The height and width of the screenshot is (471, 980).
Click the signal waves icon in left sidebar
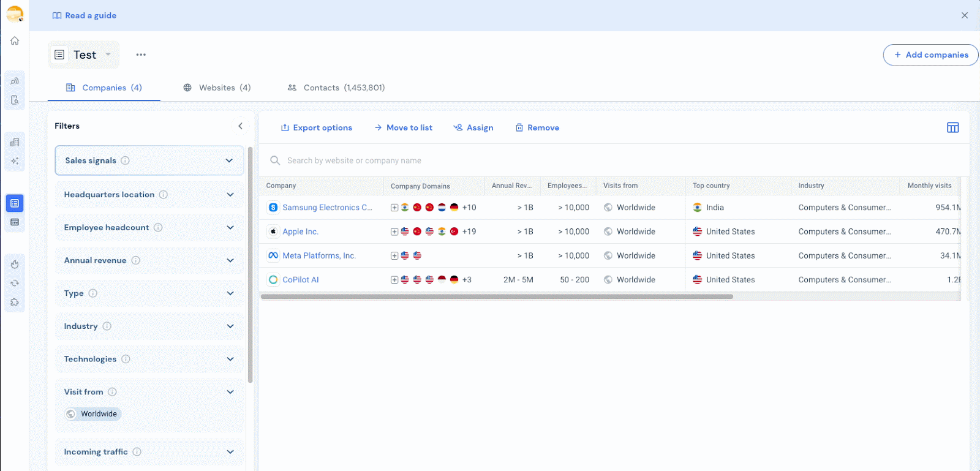(x=15, y=81)
